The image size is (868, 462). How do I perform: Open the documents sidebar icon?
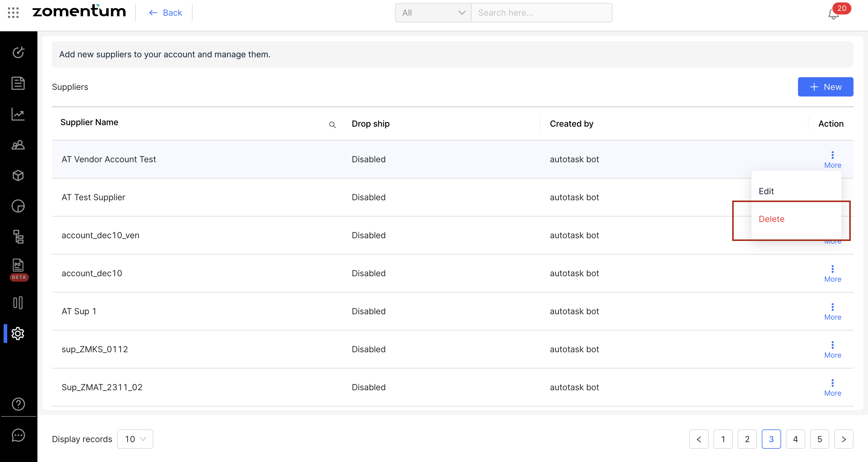point(18,83)
